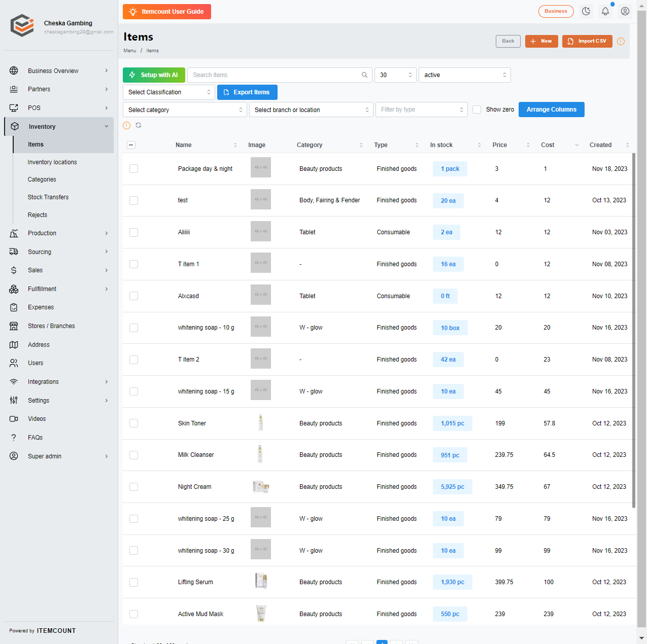This screenshot has height=644, width=647.
Task: Select the Items submenu item
Action: click(x=63, y=145)
